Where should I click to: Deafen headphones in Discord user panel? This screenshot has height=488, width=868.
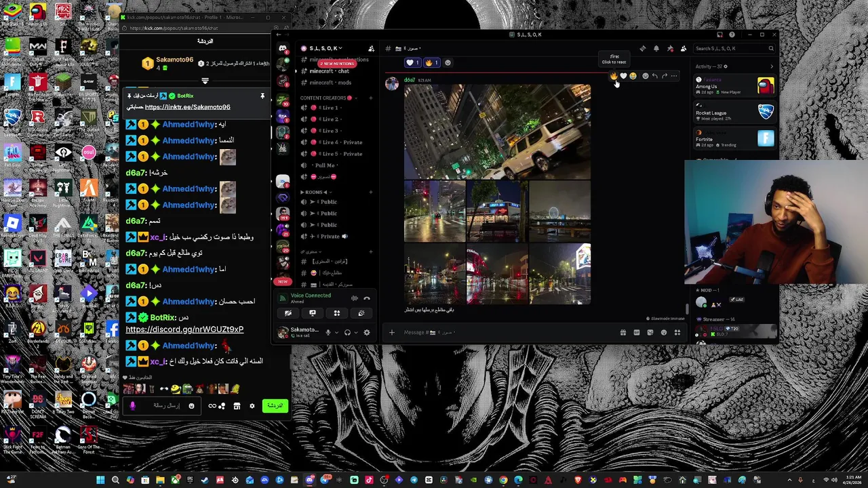coord(347,332)
